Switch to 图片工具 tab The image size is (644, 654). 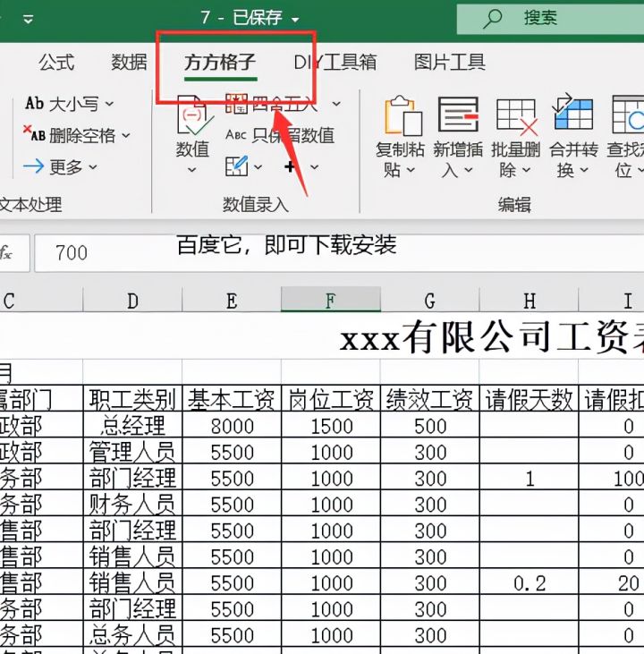(450, 63)
